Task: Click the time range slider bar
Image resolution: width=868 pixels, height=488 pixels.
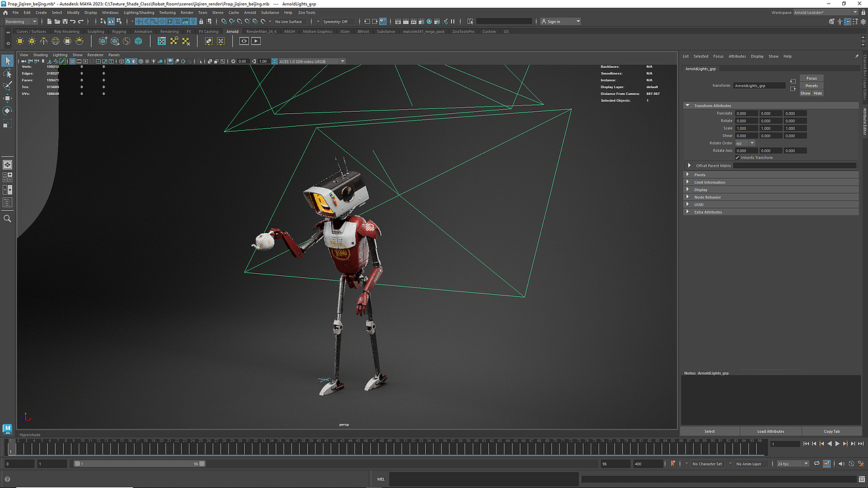Action: pyautogui.click(x=140, y=464)
